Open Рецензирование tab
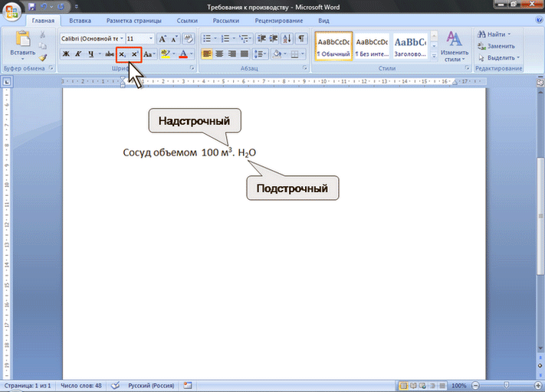 279,21
